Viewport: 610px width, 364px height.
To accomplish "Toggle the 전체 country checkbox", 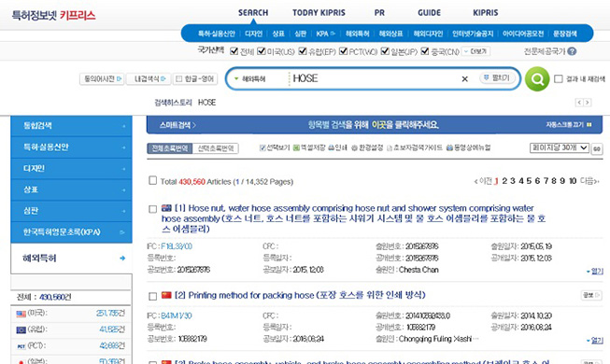I will [x=234, y=51].
